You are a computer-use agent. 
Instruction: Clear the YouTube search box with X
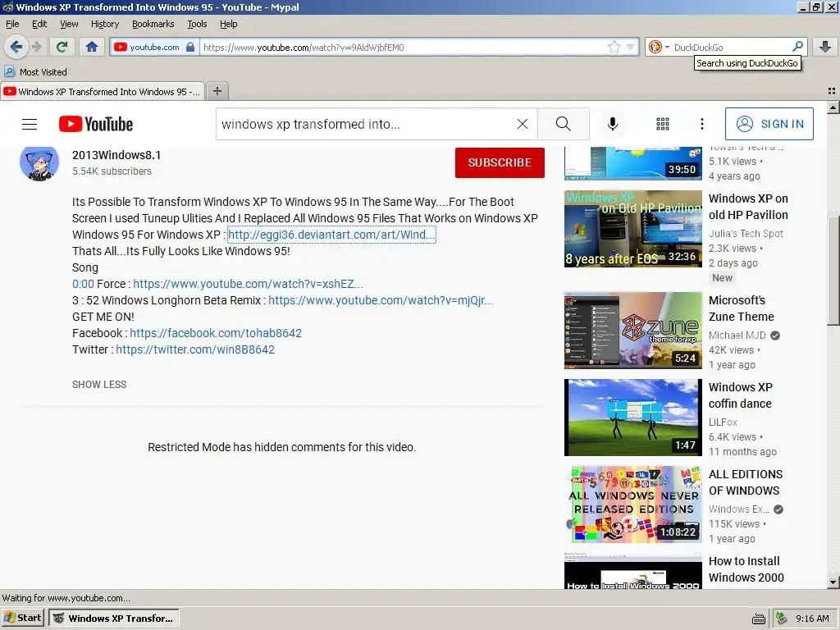click(523, 125)
